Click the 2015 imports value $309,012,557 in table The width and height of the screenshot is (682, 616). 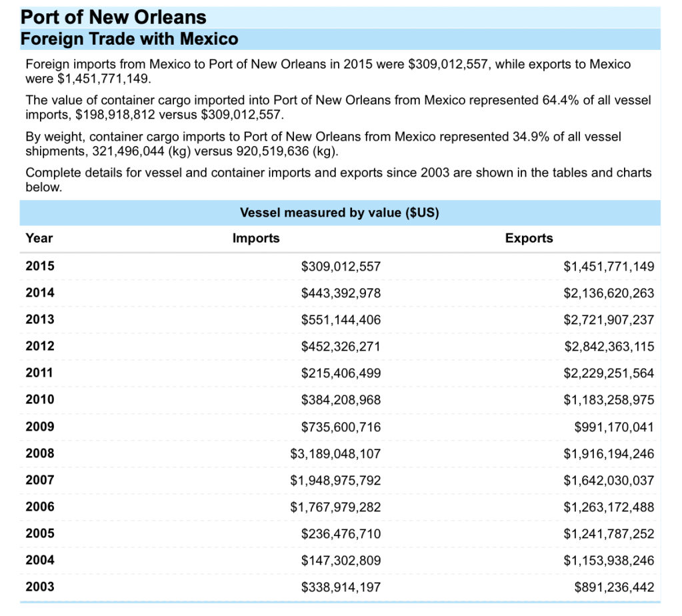(341, 267)
